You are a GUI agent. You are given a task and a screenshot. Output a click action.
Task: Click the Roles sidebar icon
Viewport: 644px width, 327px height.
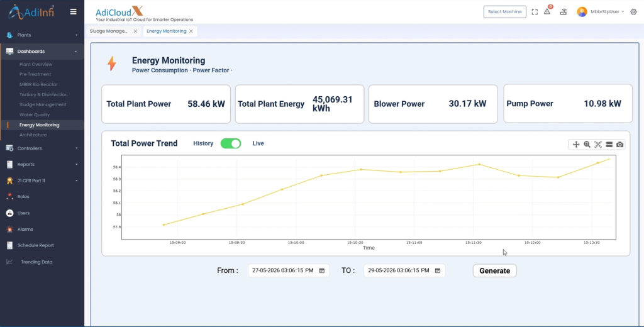point(9,197)
